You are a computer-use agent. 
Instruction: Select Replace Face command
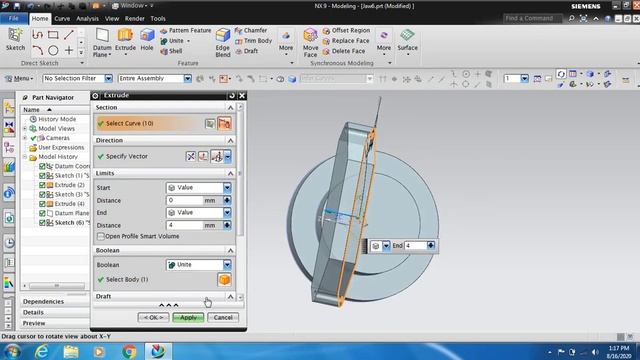pyautogui.click(x=346, y=41)
